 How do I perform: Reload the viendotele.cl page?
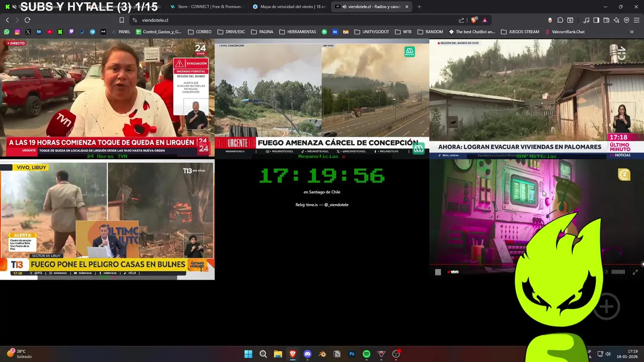(x=27, y=20)
